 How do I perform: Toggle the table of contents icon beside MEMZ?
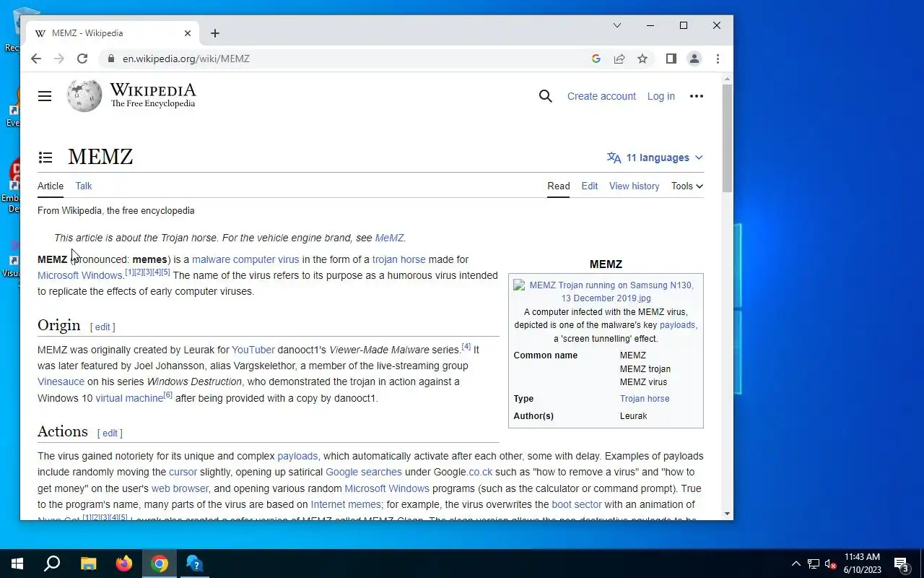coord(45,158)
